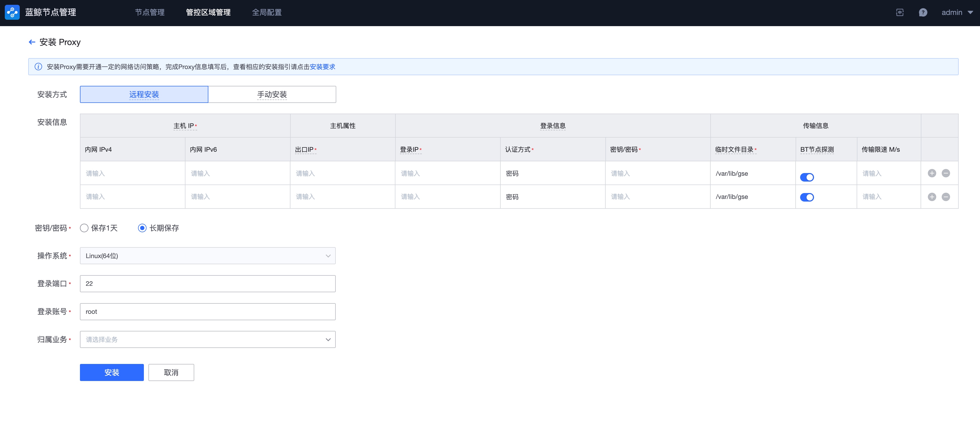Switch to 手动安装 tab

click(273, 94)
